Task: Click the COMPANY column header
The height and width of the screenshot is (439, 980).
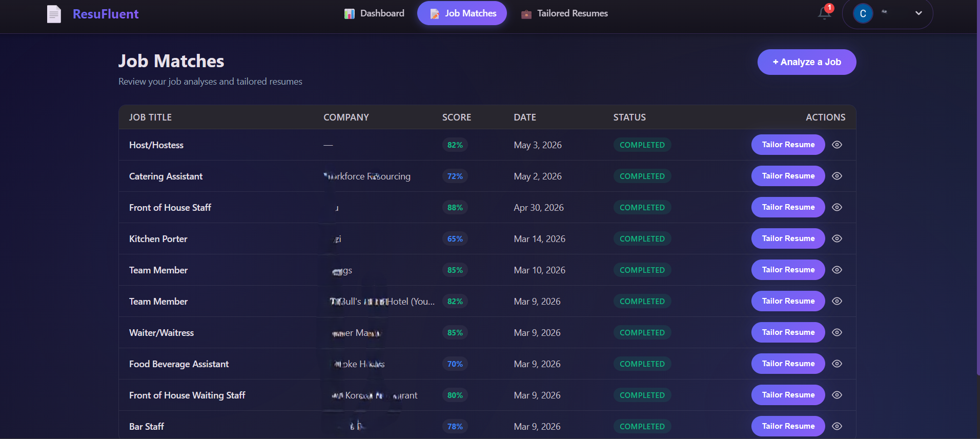Action: (346, 117)
